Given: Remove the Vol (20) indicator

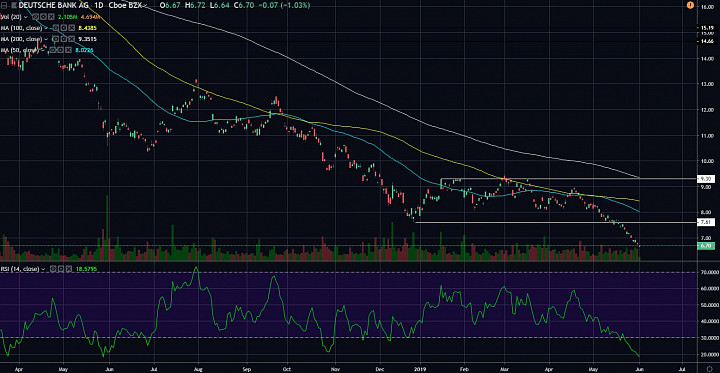Looking at the screenshot, I should [51, 17].
